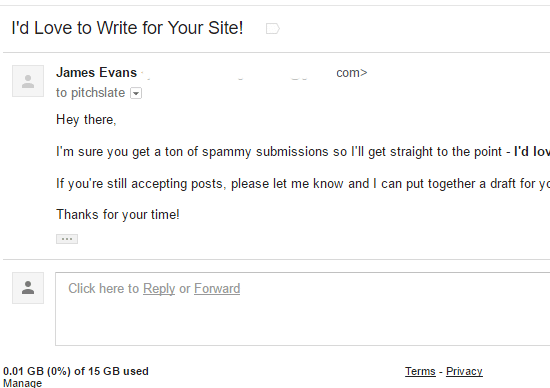Click the 'Hey there,' greeting line
550x388 pixels.
[x=86, y=120]
